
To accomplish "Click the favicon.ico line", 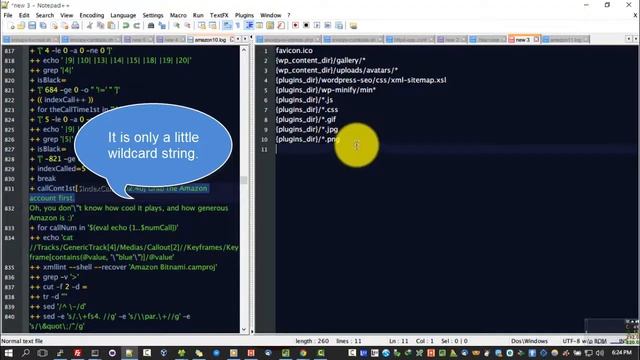I will click(294, 51).
